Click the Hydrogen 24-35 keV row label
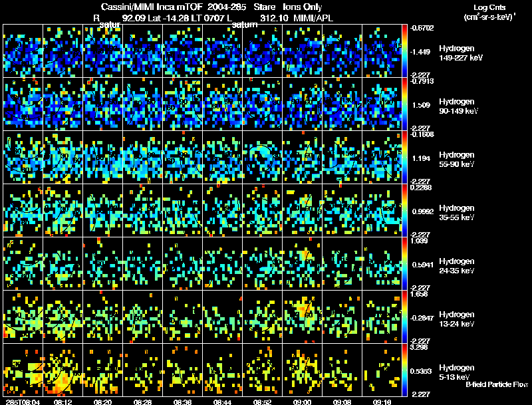Viewport: 532px width, 405px height. coord(457,265)
